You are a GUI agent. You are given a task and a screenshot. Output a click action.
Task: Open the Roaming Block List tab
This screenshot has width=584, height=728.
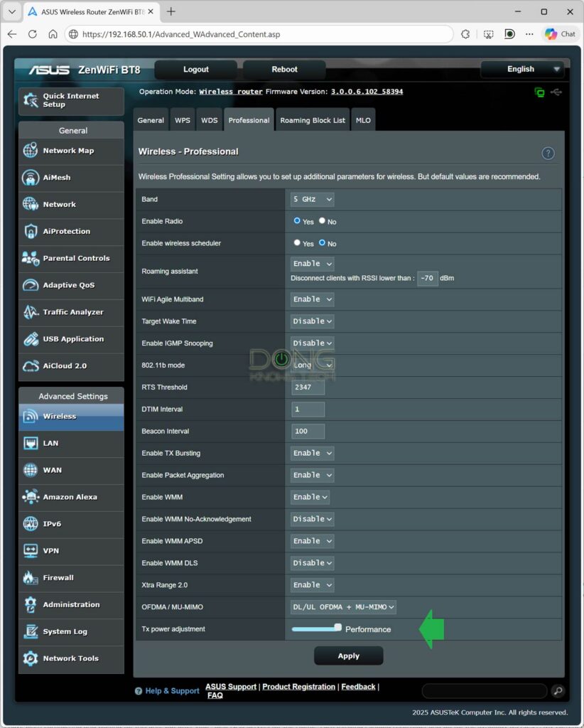coord(313,119)
